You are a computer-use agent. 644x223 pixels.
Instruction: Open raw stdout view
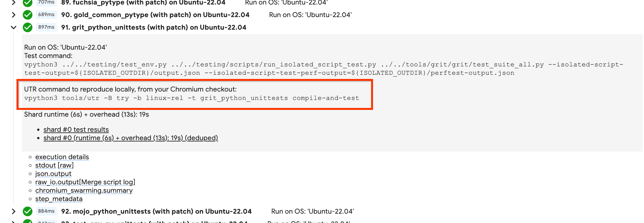click(x=66, y=165)
